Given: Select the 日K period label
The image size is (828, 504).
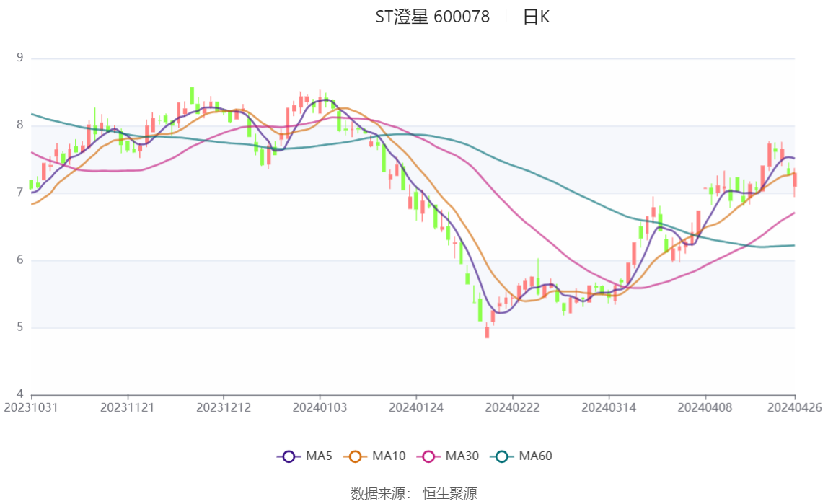Looking at the screenshot, I should tap(536, 17).
